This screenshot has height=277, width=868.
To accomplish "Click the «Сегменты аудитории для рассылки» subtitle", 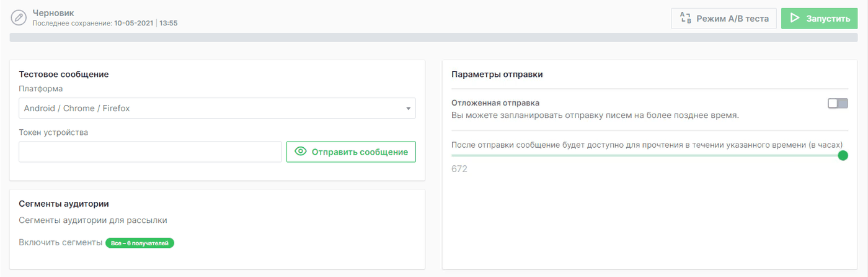I will pos(93,220).
